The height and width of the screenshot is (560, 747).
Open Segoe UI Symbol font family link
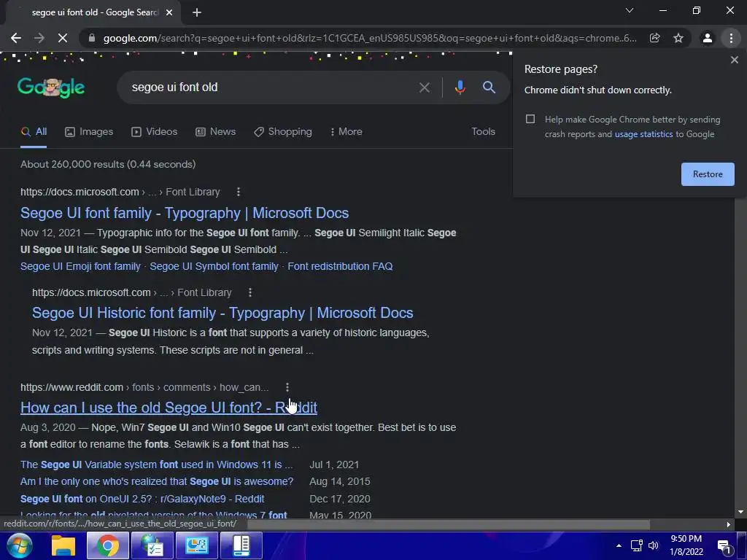coord(214,267)
